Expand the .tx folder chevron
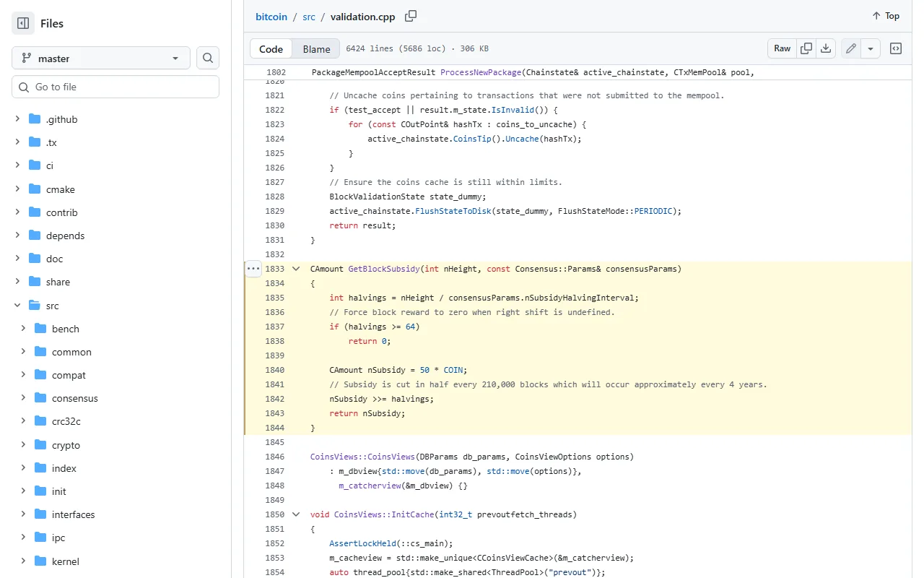Viewport: 924px width, 578px height. [x=17, y=142]
